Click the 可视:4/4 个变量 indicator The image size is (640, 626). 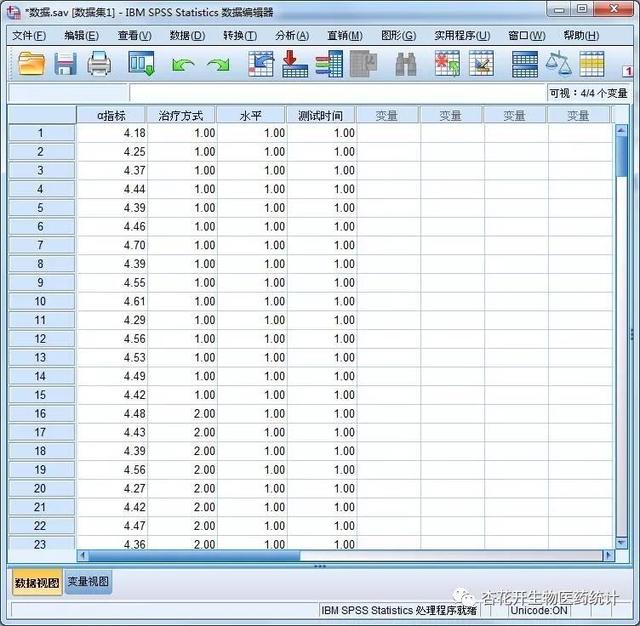pos(588,93)
